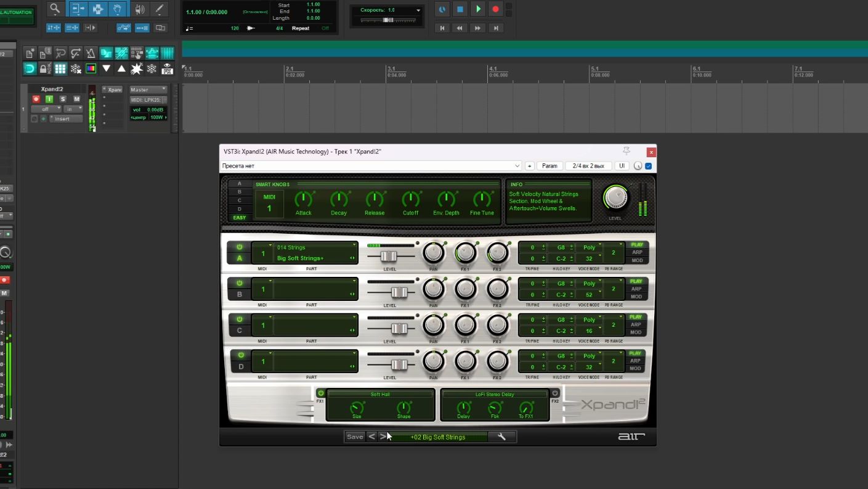Viewport: 868px width, 489px height.
Task: Click the UI button
Action: coord(622,166)
